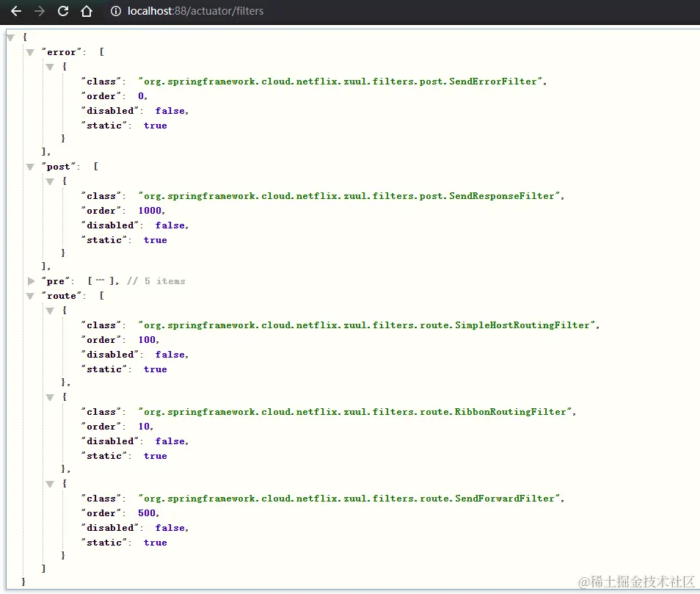Collapse the "error" array
This screenshot has width=700, height=594.
(30, 52)
